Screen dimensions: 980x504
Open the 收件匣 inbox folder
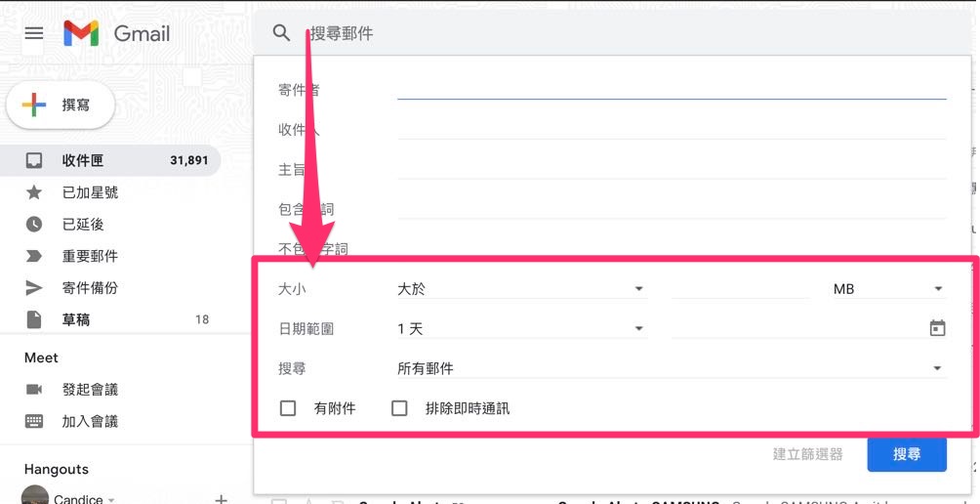tap(110, 161)
